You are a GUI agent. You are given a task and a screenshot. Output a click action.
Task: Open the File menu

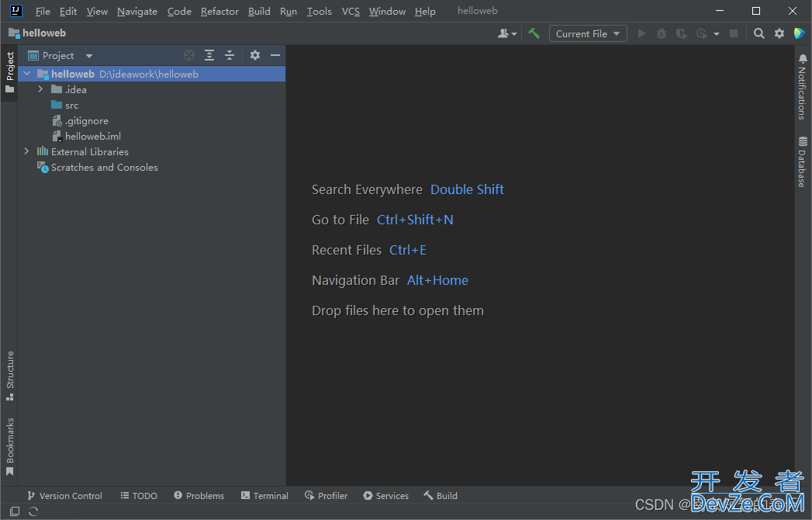click(43, 12)
